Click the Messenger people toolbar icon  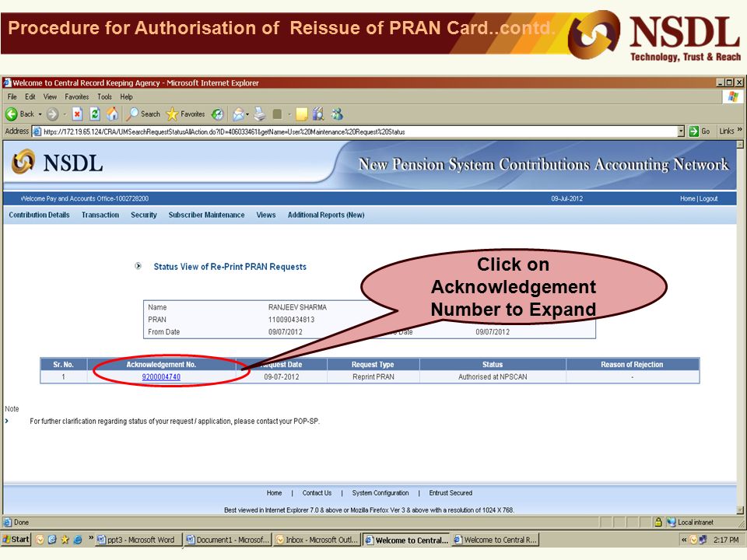click(337, 114)
